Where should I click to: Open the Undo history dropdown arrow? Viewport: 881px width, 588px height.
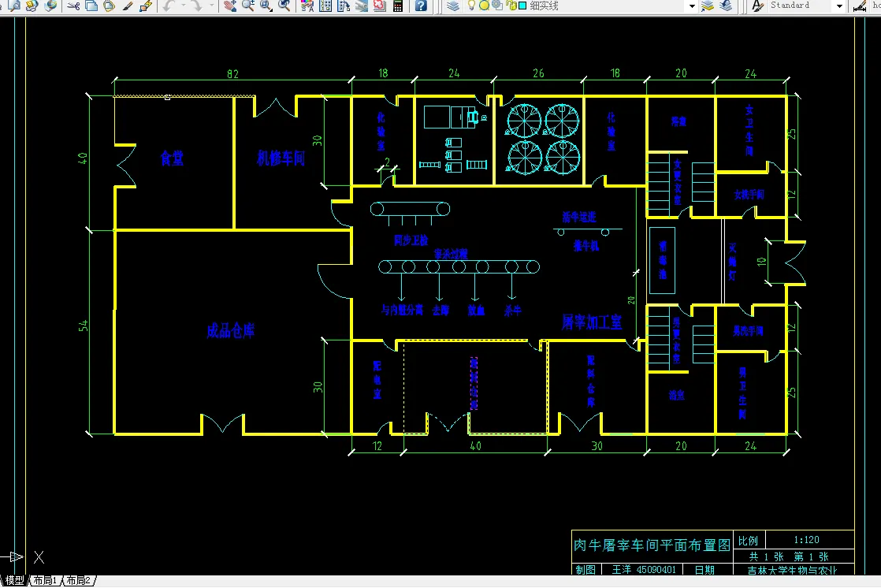coord(184,6)
